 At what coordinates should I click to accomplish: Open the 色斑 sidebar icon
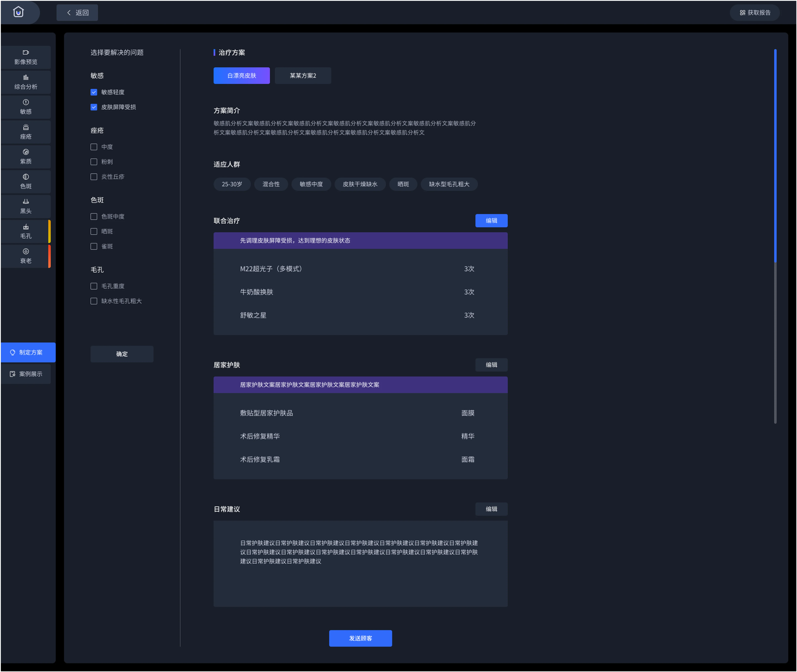[26, 181]
